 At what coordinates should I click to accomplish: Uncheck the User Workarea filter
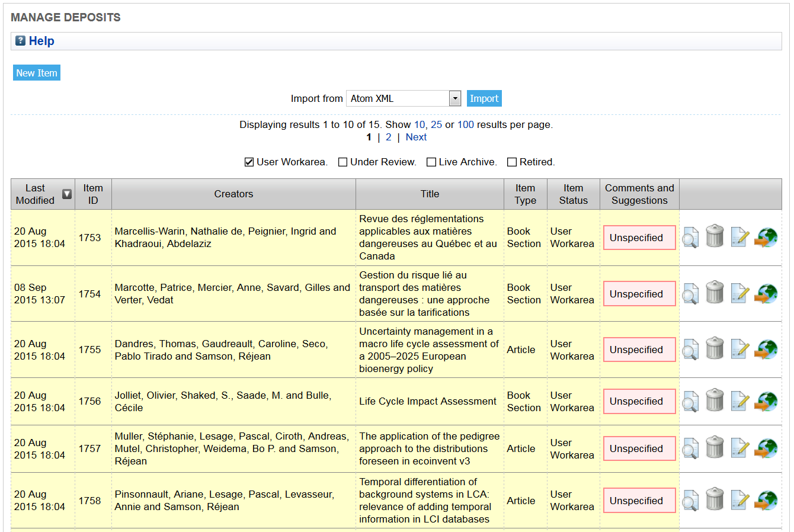[x=249, y=162]
